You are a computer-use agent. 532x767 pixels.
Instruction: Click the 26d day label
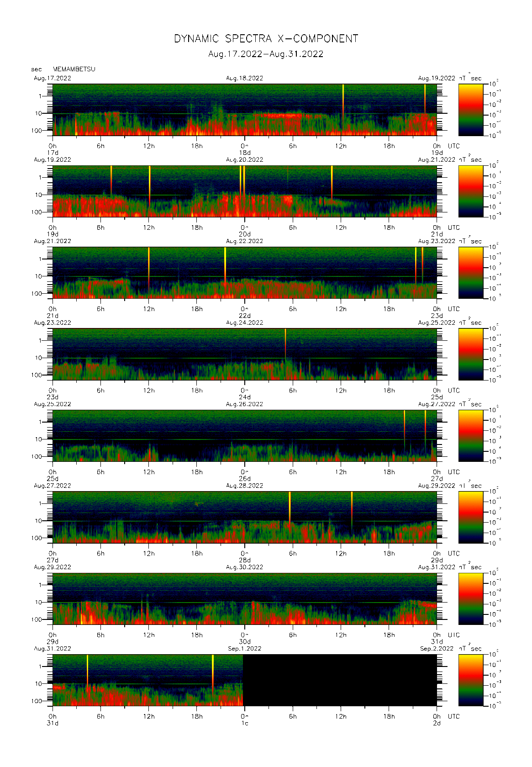pos(245,479)
